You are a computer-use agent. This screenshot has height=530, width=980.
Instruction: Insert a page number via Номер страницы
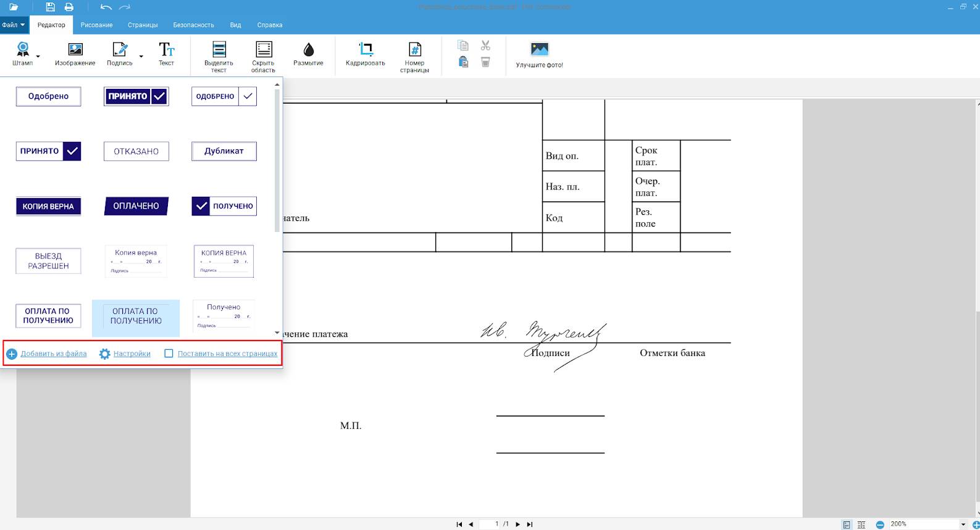pos(414,57)
